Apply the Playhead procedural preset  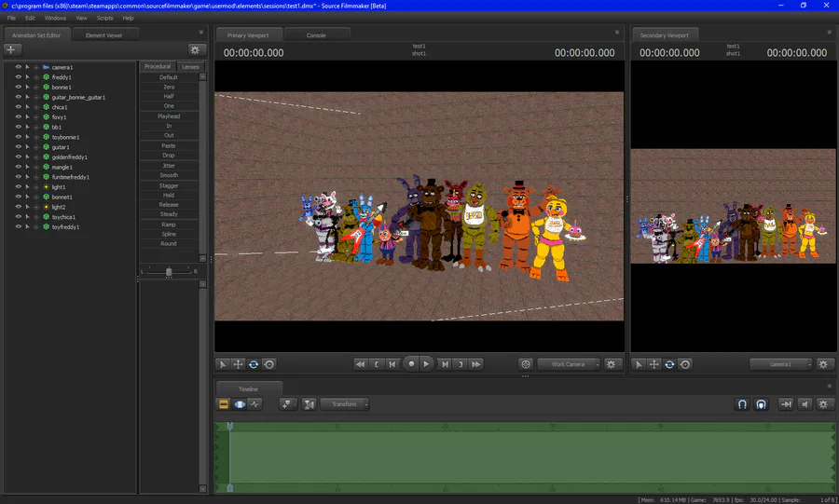pos(169,116)
